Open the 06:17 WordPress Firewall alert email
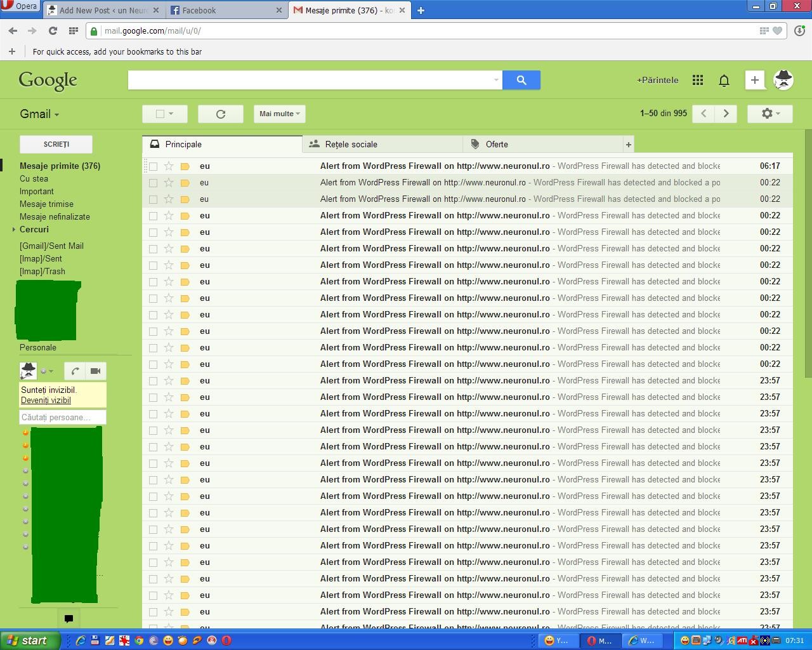This screenshot has width=812, height=650. tap(468, 166)
